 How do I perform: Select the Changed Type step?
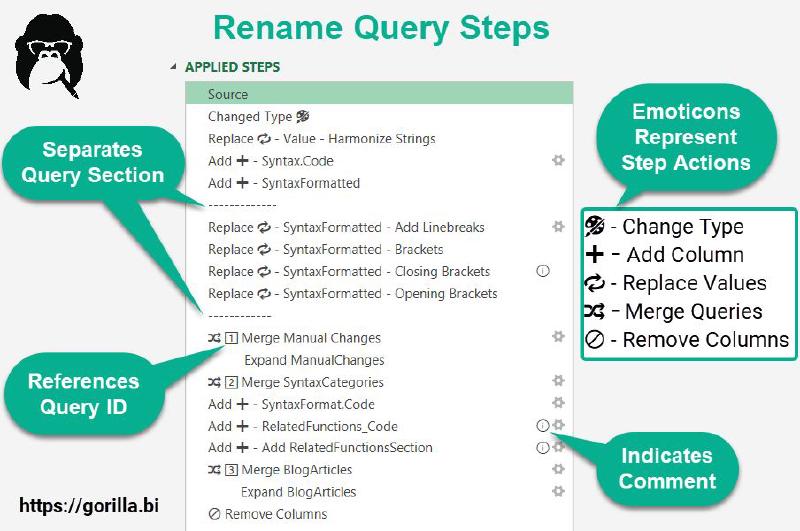coord(379,116)
